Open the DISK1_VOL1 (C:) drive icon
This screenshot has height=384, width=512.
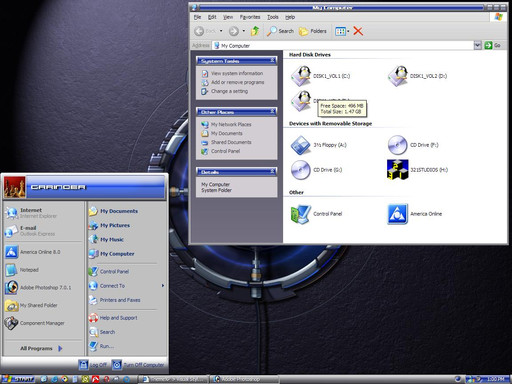301,76
